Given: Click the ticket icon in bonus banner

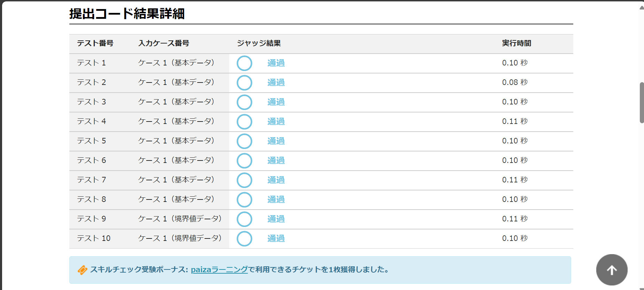Looking at the screenshot, I should [x=82, y=270].
